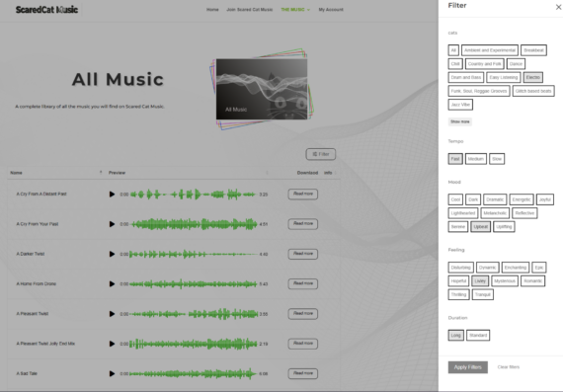Play preview of A Home From Drone

(x=112, y=284)
